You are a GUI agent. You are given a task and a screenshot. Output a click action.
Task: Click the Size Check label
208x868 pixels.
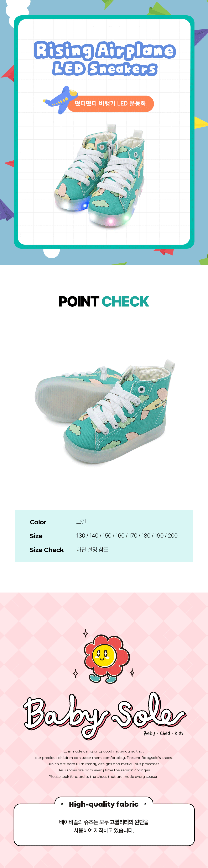pos(47,550)
